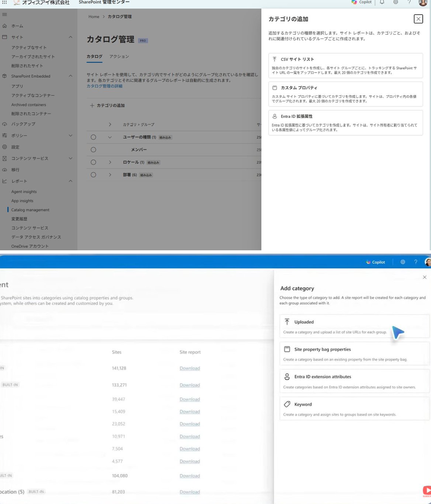Click the Site property bag properties icon
This screenshot has width=431, height=504.
(x=287, y=349)
